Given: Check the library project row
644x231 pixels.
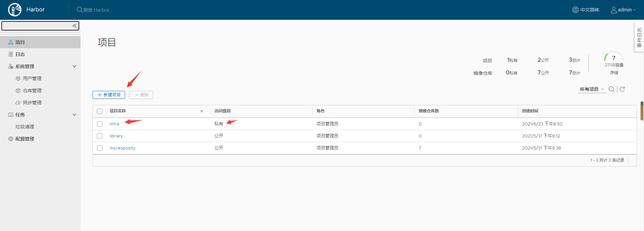Looking at the screenshot, I should coord(100,136).
